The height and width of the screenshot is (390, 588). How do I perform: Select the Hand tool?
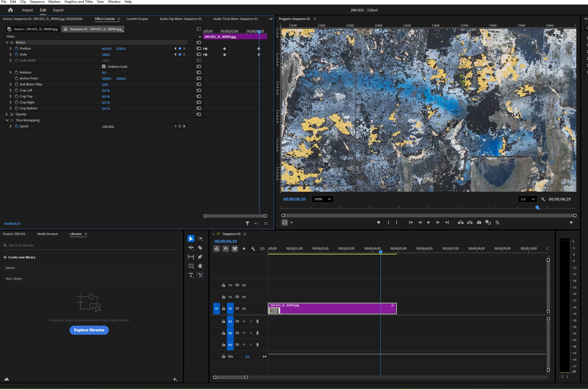click(200, 266)
